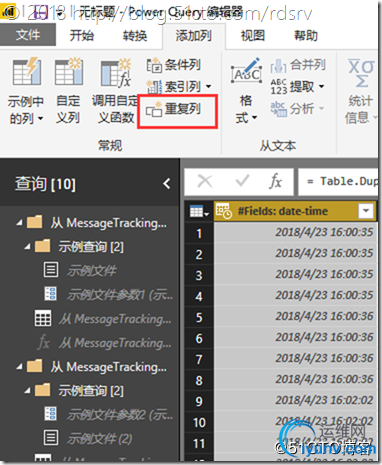Click the date-time cell in row 2
382x465 pixels.
pos(296,253)
